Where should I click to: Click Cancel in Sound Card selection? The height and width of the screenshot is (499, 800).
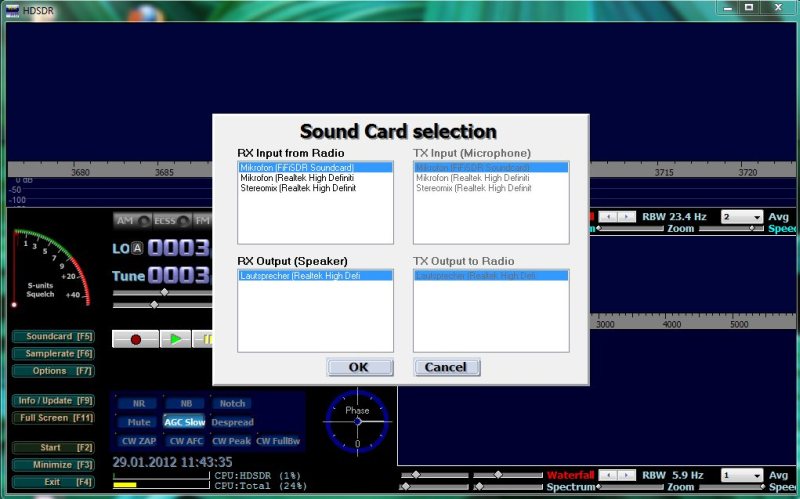click(x=446, y=367)
